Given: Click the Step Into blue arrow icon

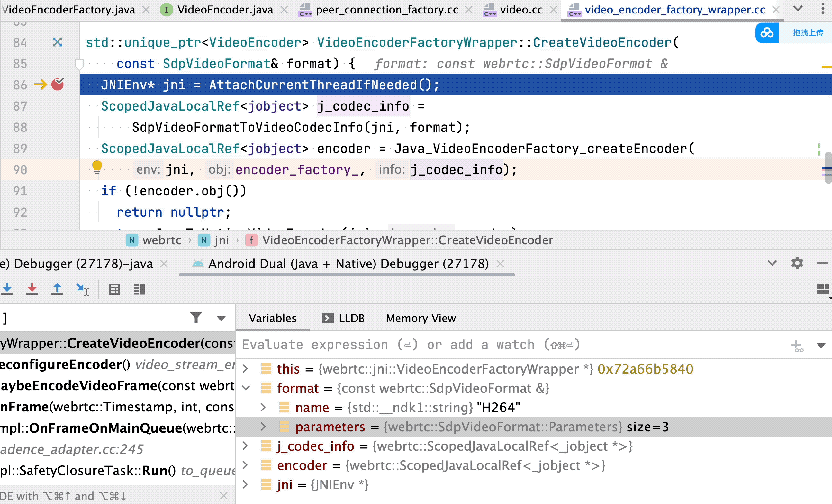Looking at the screenshot, I should 7,289.
